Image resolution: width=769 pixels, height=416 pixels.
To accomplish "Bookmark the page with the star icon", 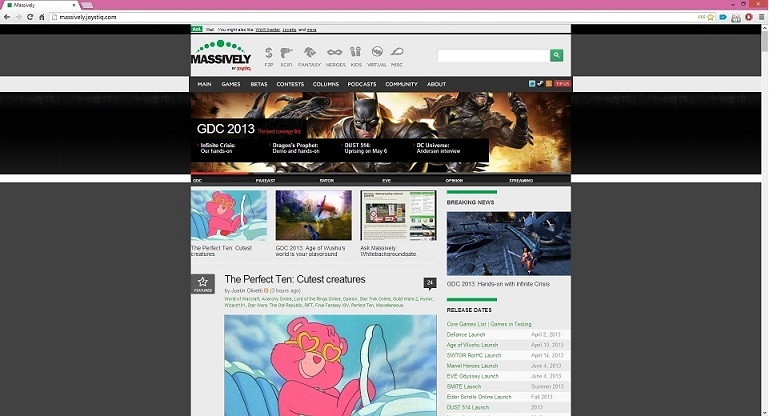I will click(710, 17).
